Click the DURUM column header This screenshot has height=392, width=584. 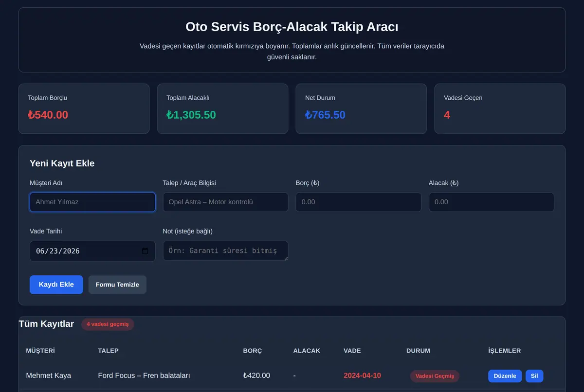pos(418,351)
